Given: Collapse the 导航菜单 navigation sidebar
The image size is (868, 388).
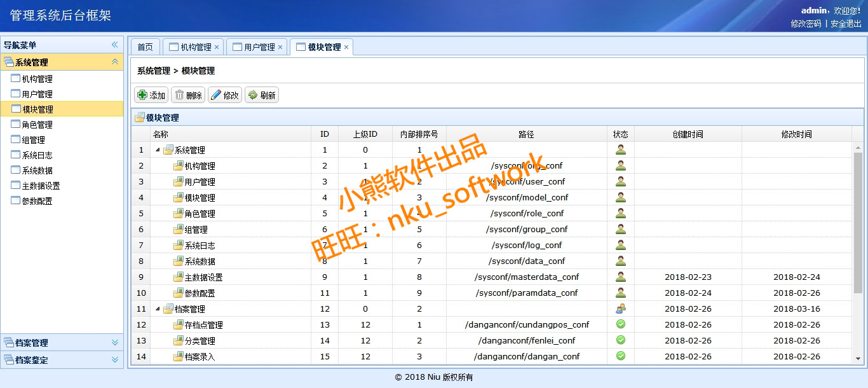Looking at the screenshot, I should (x=115, y=45).
